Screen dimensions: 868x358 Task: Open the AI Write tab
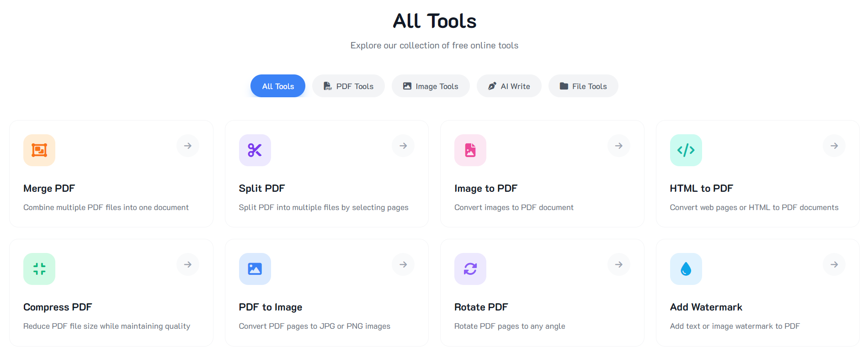coord(509,86)
